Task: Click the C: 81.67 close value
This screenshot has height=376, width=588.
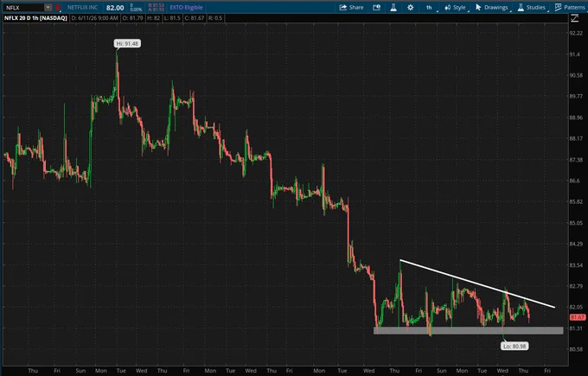Action: pyautogui.click(x=195, y=18)
